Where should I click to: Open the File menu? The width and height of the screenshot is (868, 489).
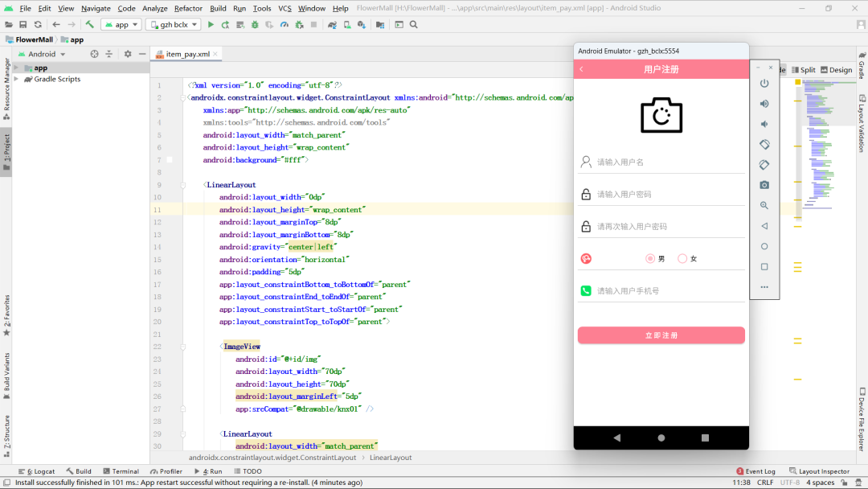pos(26,8)
